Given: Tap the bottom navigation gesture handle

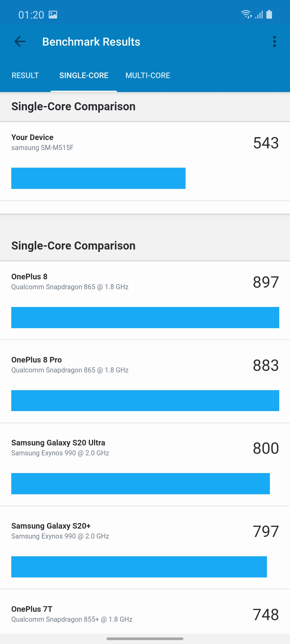Looking at the screenshot, I should click(145, 639).
